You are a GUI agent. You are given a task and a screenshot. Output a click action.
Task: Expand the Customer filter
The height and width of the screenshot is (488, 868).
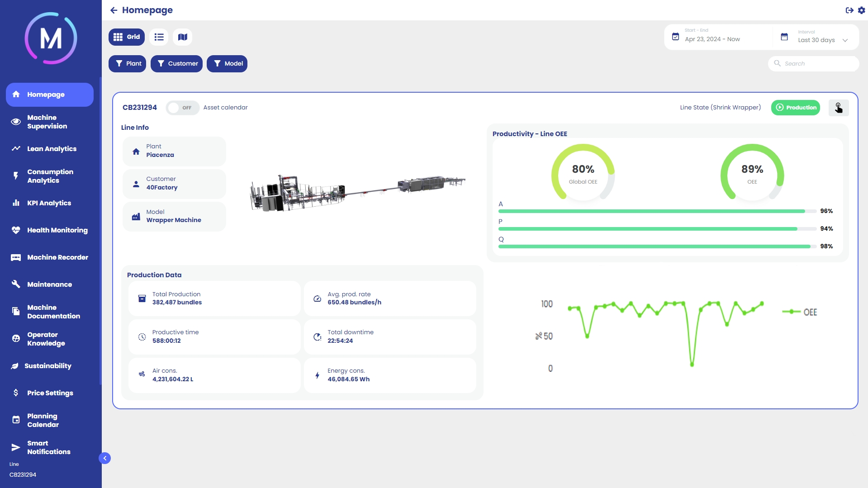point(176,64)
